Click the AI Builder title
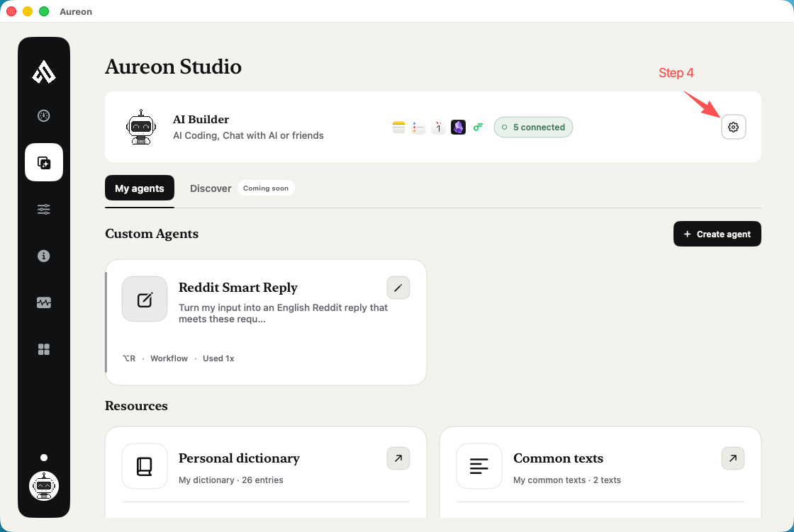 point(201,120)
